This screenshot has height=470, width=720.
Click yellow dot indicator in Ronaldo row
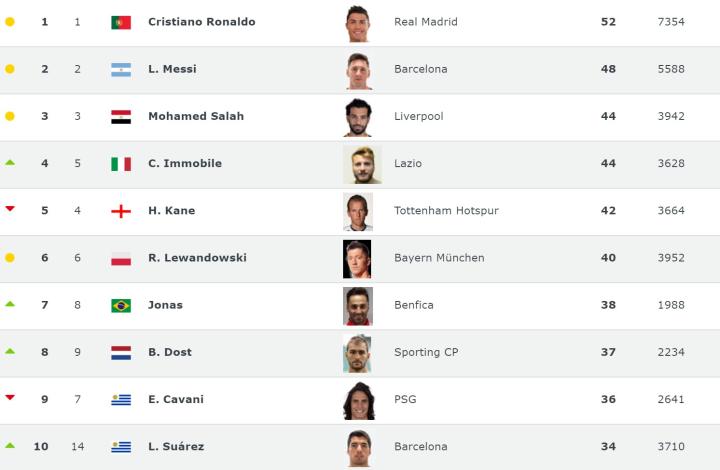(10, 22)
